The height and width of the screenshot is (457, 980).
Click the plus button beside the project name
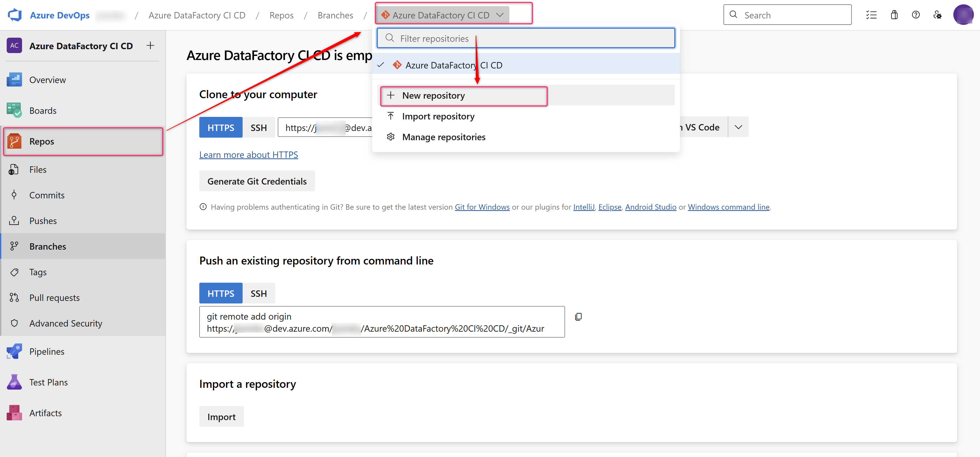[x=150, y=46]
